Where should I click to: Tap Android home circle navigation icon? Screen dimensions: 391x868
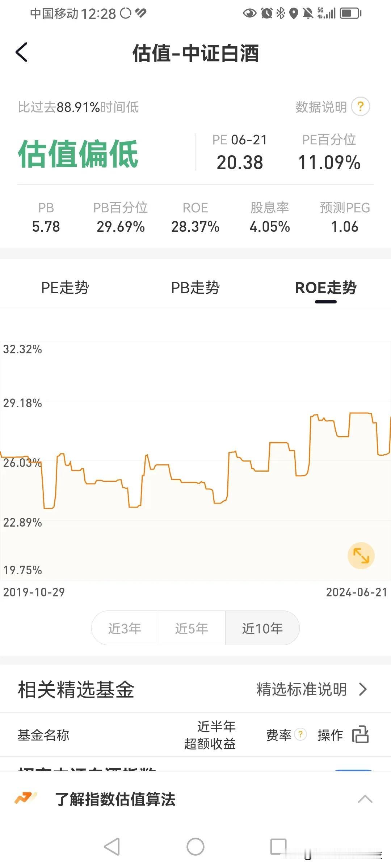click(195, 846)
